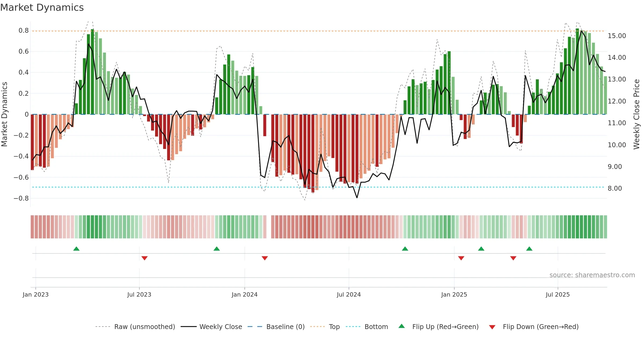Click the Jul 2024 x-axis label
This screenshot has width=644, height=362.
coord(349,295)
